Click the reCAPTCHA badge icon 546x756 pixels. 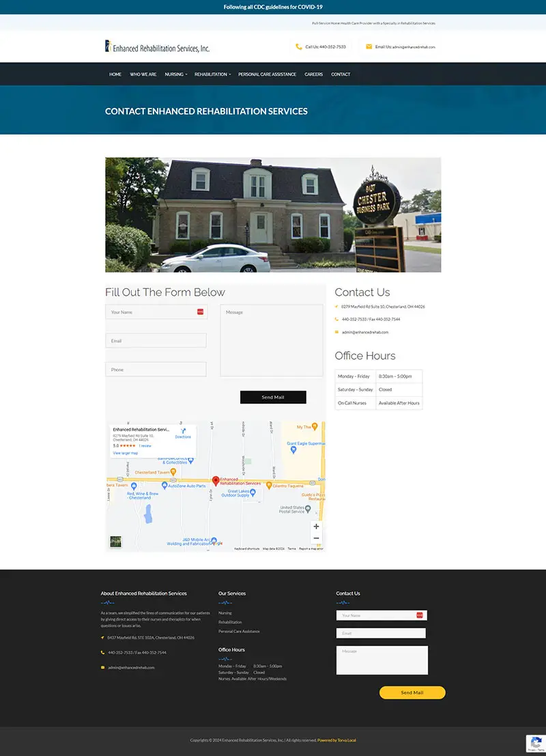point(534,743)
